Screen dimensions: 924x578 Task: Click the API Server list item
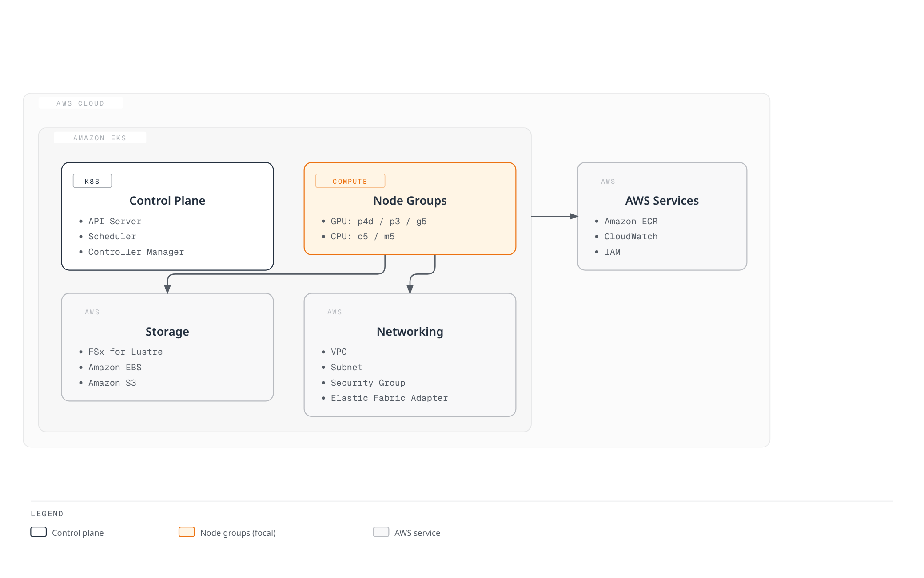(115, 221)
